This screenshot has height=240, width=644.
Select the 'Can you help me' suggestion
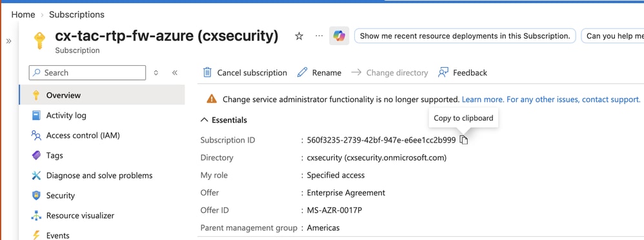(613, 36)
